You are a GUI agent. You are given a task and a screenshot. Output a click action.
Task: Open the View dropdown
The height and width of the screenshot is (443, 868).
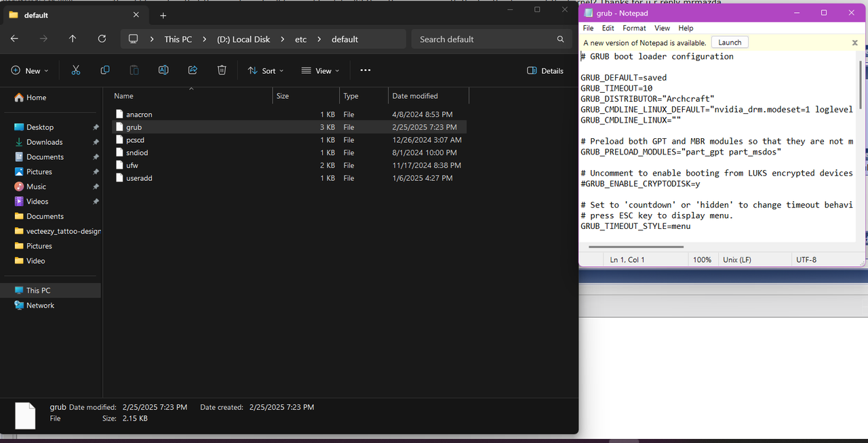[x=320, y=70]
